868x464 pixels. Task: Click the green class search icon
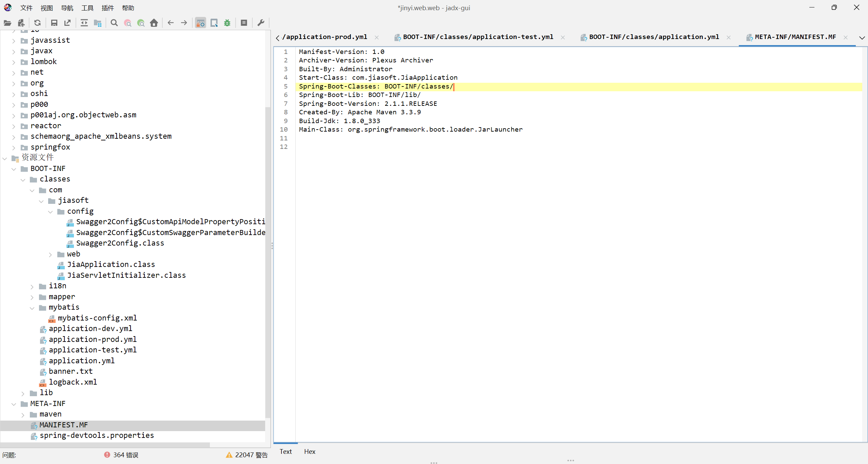coord(141,23)
